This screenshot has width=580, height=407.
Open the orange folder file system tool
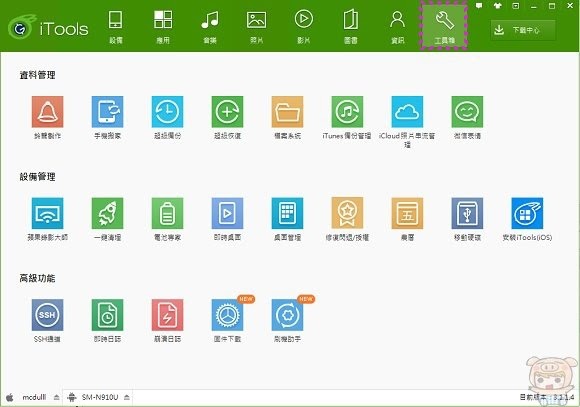coord(287,112)
